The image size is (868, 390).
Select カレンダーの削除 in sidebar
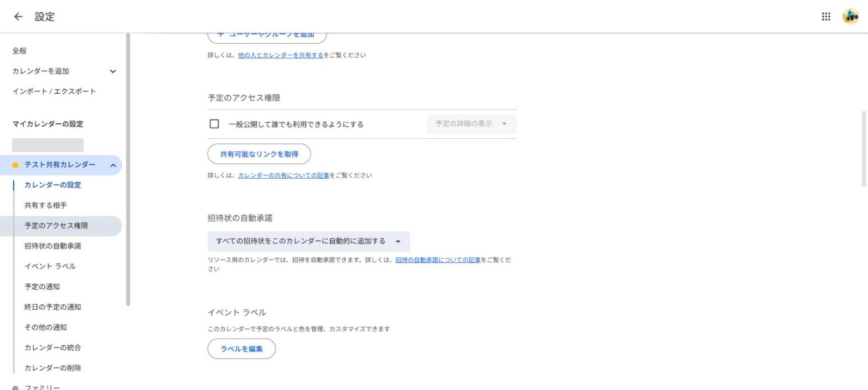pos(53,368)
